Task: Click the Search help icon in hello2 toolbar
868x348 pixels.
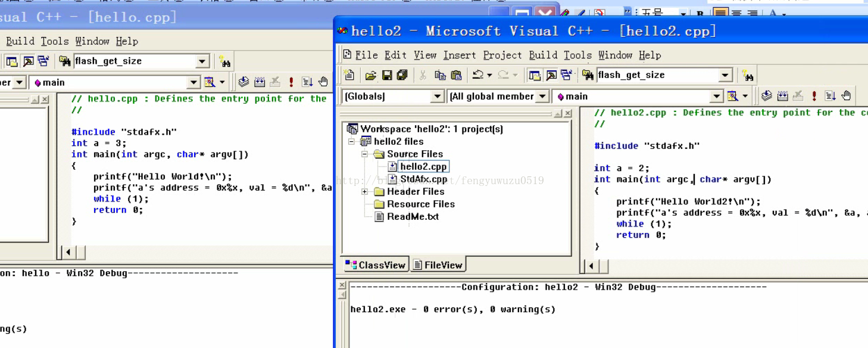Action: tap(747, 75)
